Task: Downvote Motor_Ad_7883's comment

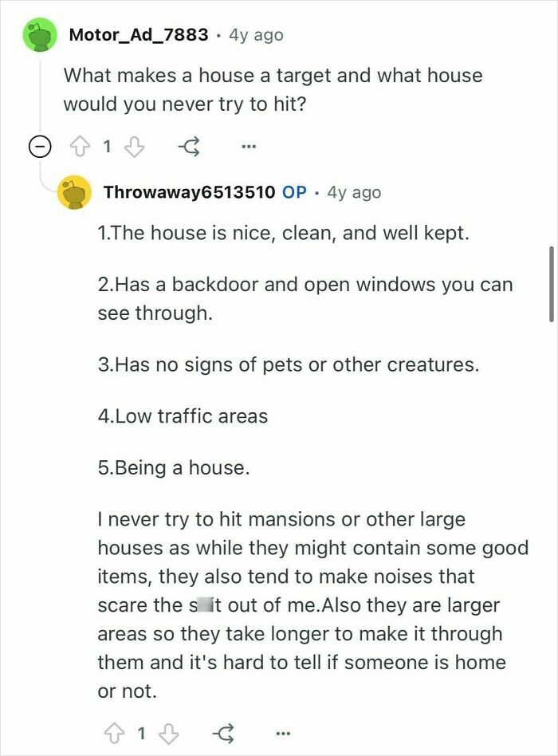Action: click(135, 146)
